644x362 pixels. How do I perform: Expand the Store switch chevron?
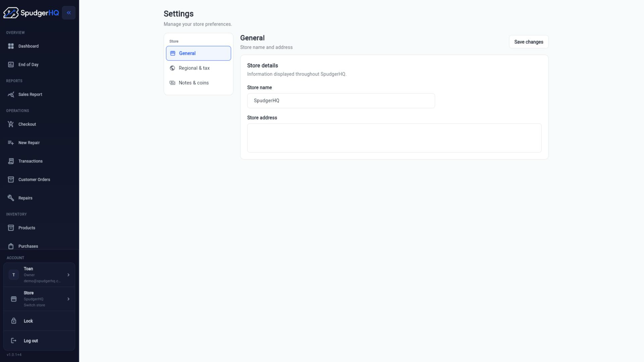68,299
